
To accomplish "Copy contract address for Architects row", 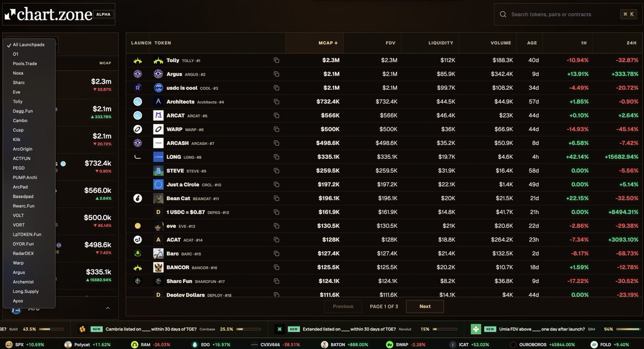I will (276, 102).
